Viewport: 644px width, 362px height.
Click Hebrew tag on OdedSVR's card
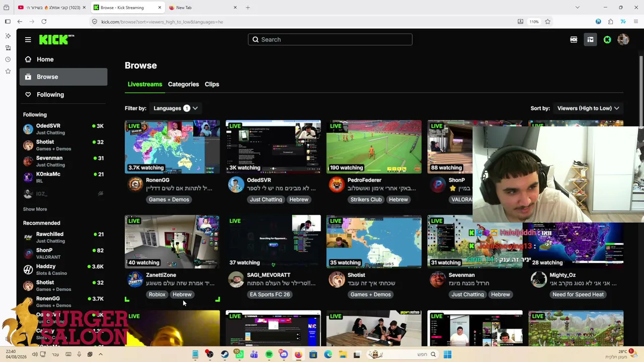click(299, 200)
